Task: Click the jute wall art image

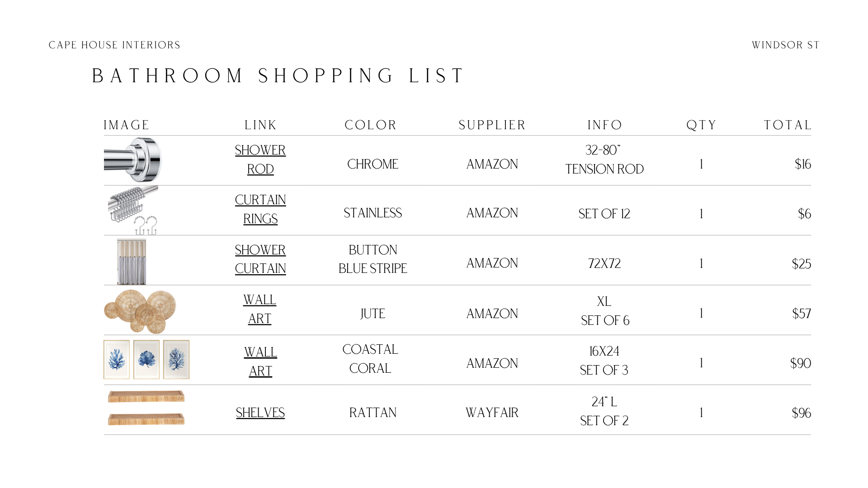Action: point(140,311)
